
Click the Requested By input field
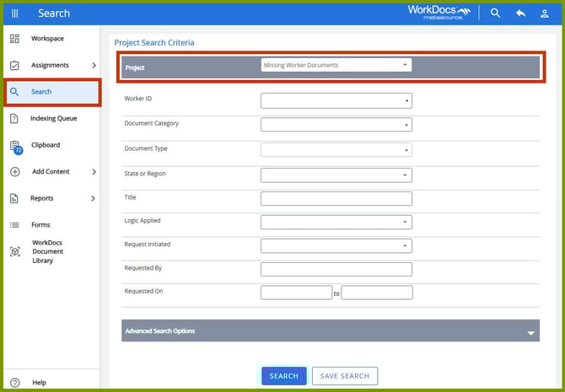(336, 269)
